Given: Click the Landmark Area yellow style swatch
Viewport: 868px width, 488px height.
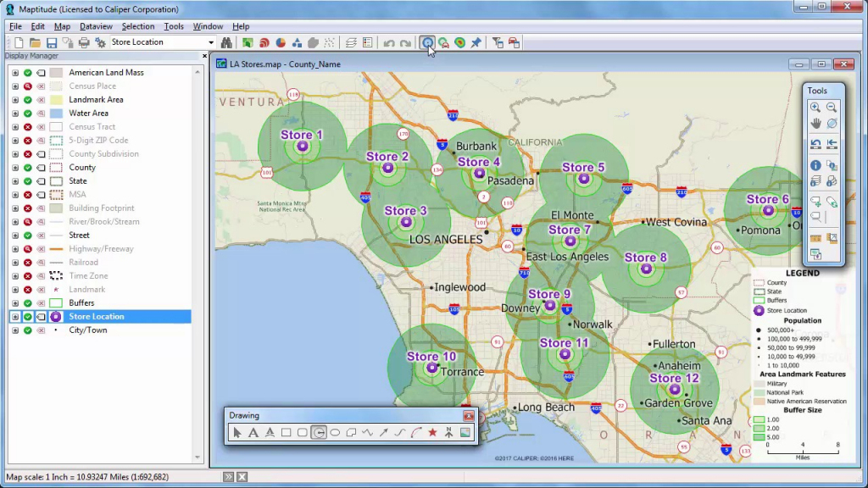Looking at the screenshot, I should click(x=56, y=100).
